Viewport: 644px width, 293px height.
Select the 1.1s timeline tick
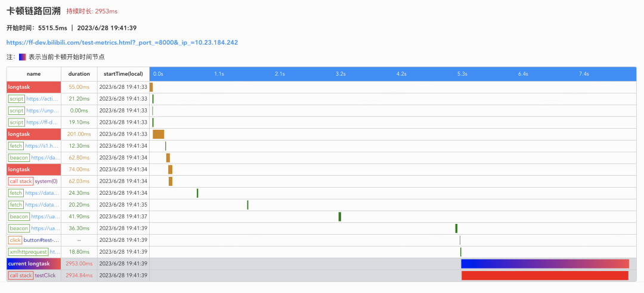pyautogui.click(x=219, y=74)
